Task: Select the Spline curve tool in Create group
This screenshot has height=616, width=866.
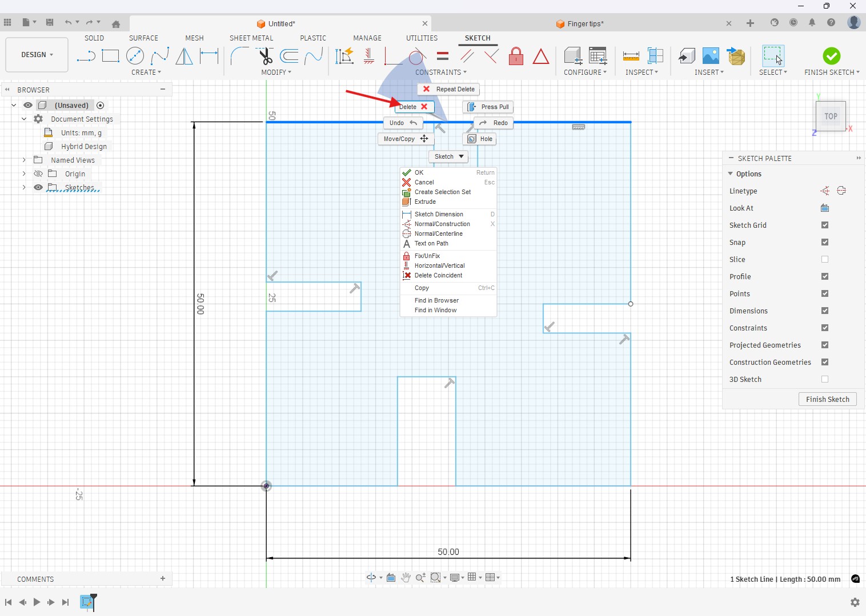Action: [159, 56]
